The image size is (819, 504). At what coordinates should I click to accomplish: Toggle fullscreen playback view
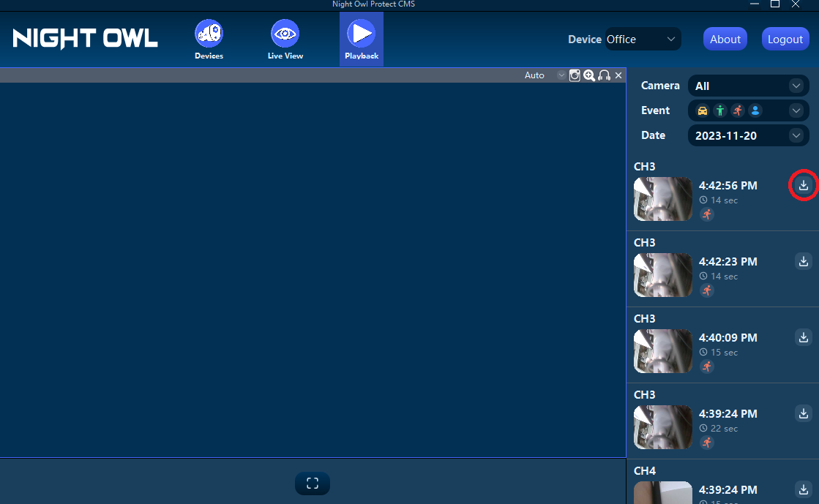(x=313, y=484)
